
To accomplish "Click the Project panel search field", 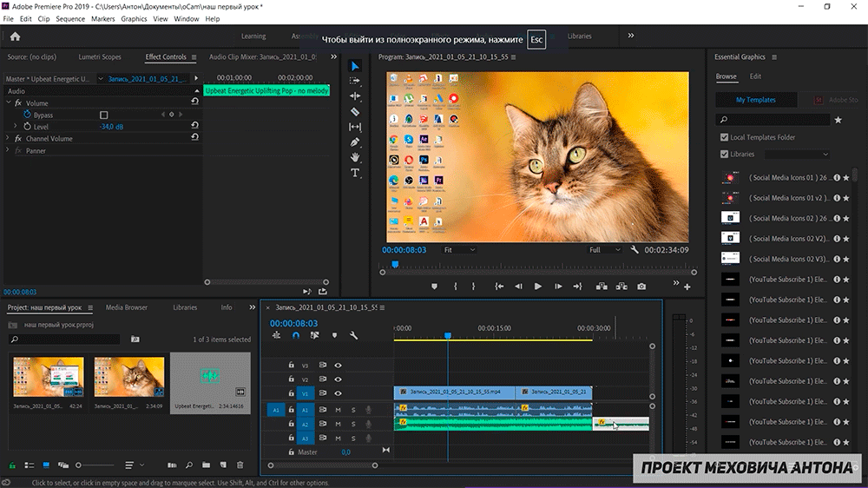I will (x=64, y=339).
